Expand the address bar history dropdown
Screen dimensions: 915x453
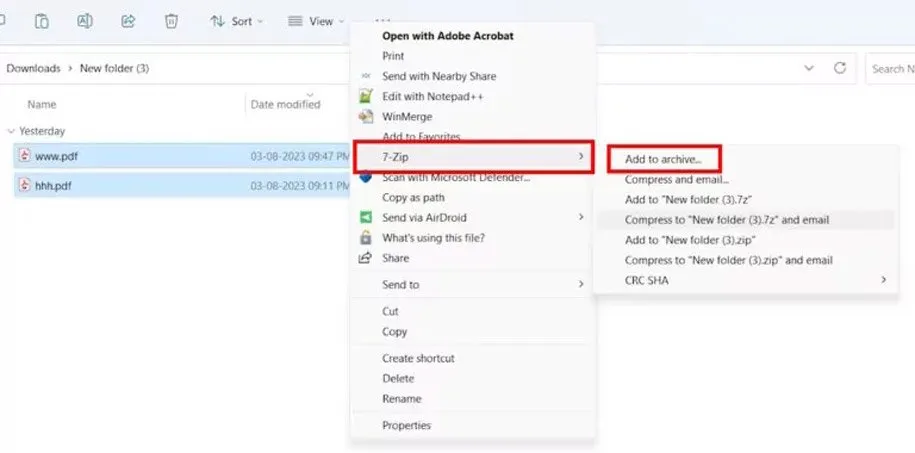808,68
